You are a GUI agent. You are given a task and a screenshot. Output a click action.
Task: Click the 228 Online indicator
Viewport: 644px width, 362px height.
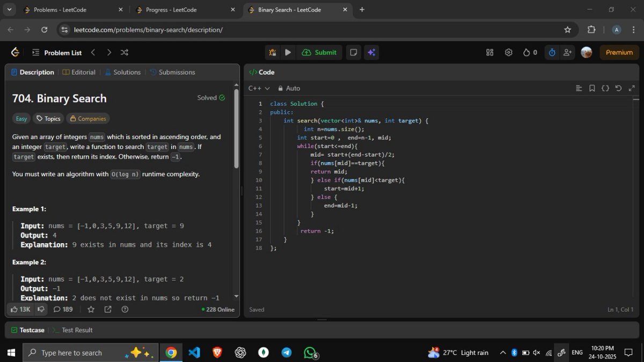(x=218, y=309)
